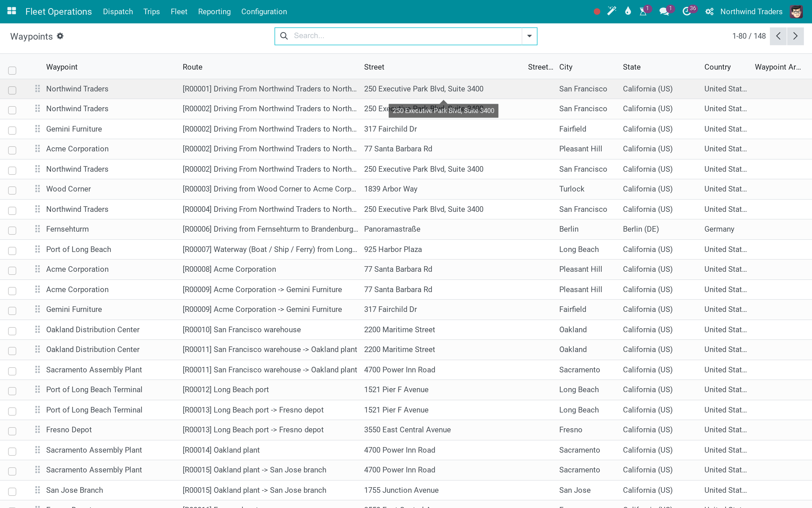
Task: Sort by the Street column header
Action: click(374, 67)
